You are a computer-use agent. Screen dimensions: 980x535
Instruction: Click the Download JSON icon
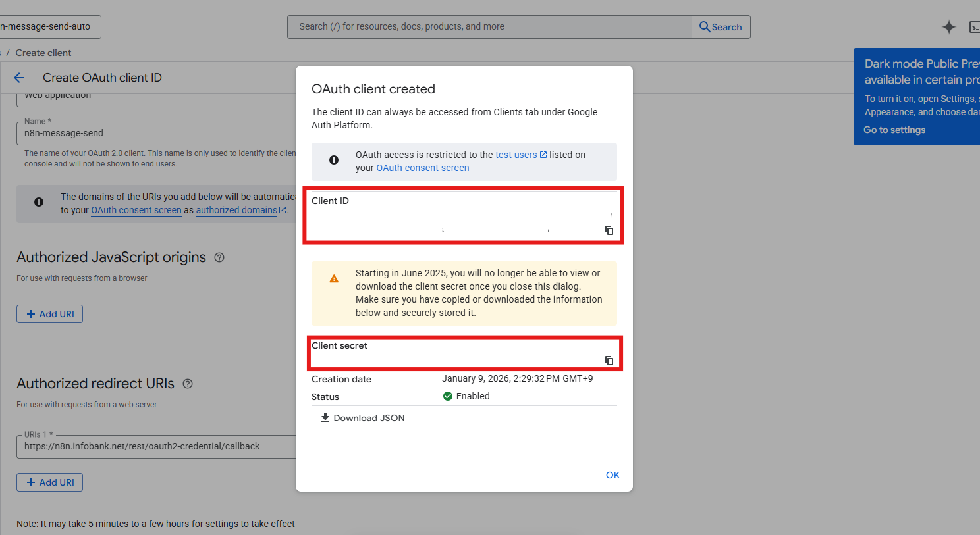pos(325,418)
